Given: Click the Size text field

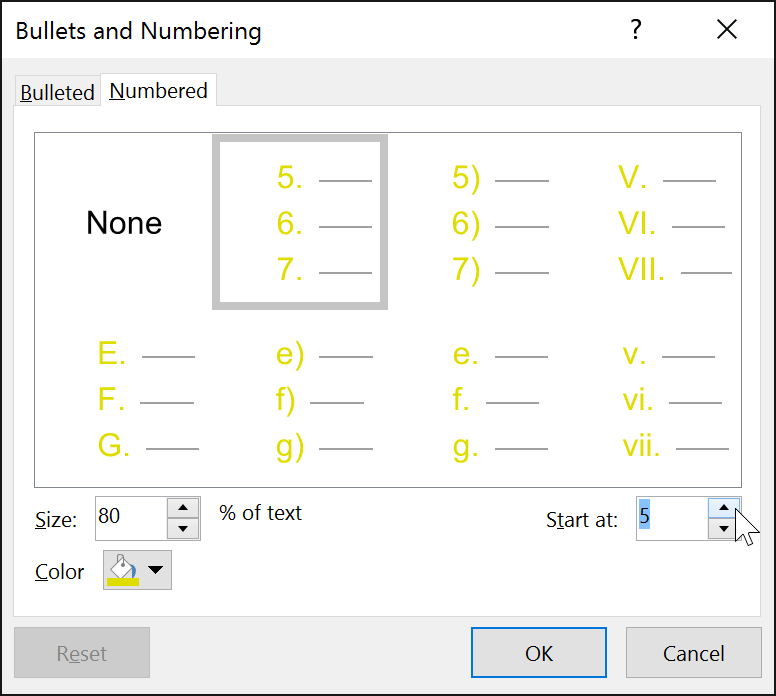Looking at the screenshot, I should coord(130,518).
